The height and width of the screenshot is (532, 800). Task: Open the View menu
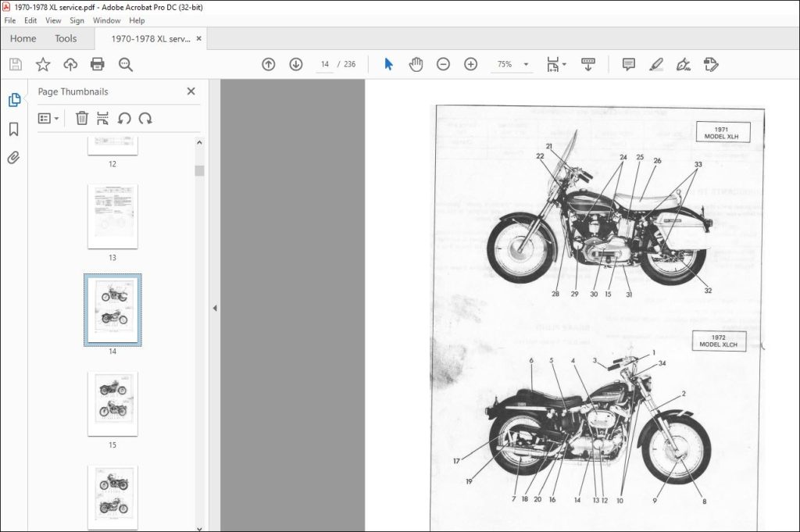(53, 20)
